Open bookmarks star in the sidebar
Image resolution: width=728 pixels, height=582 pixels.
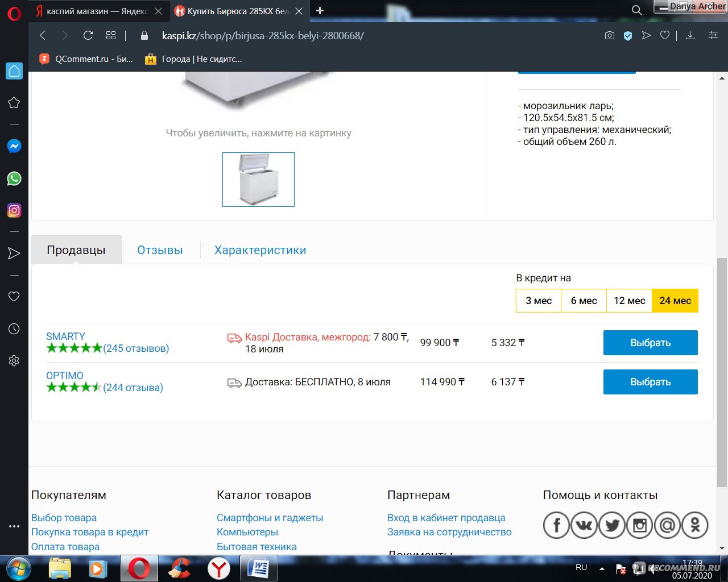14,103
